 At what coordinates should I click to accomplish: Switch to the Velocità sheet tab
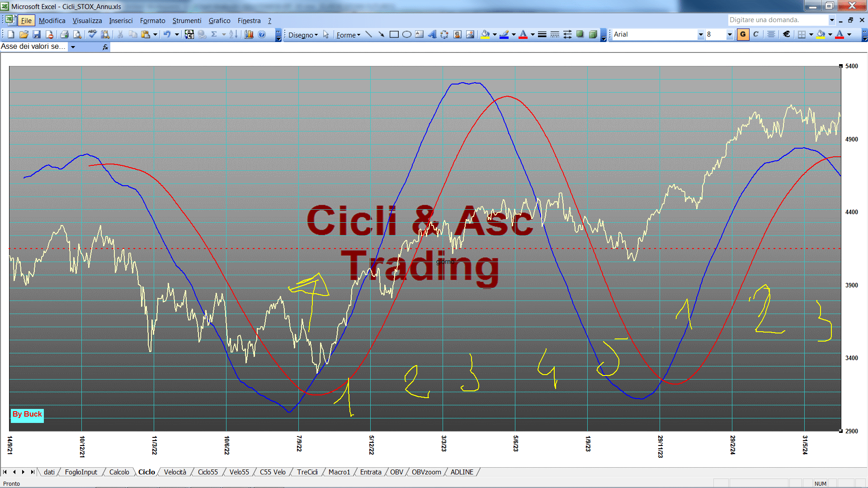tap(175, 472)
